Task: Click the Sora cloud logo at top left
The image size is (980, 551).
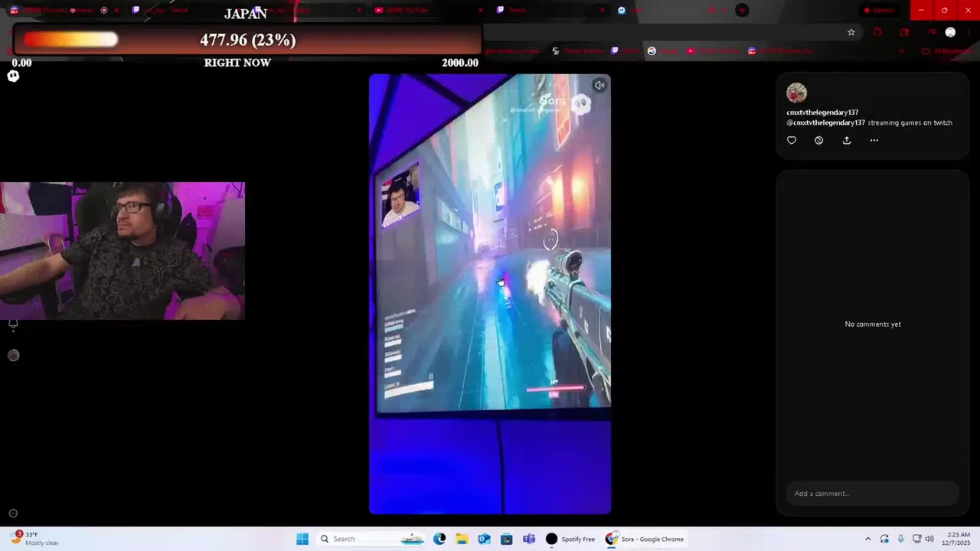Action: (x=13, y=76)
